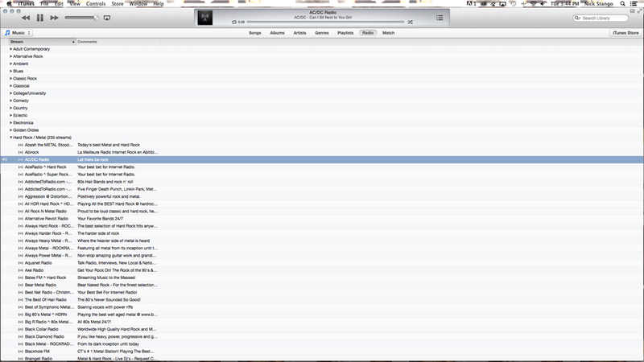Viewport: 644px width, 362px height.
Task: Open the File menu
Action: click(x=44, y=4)
